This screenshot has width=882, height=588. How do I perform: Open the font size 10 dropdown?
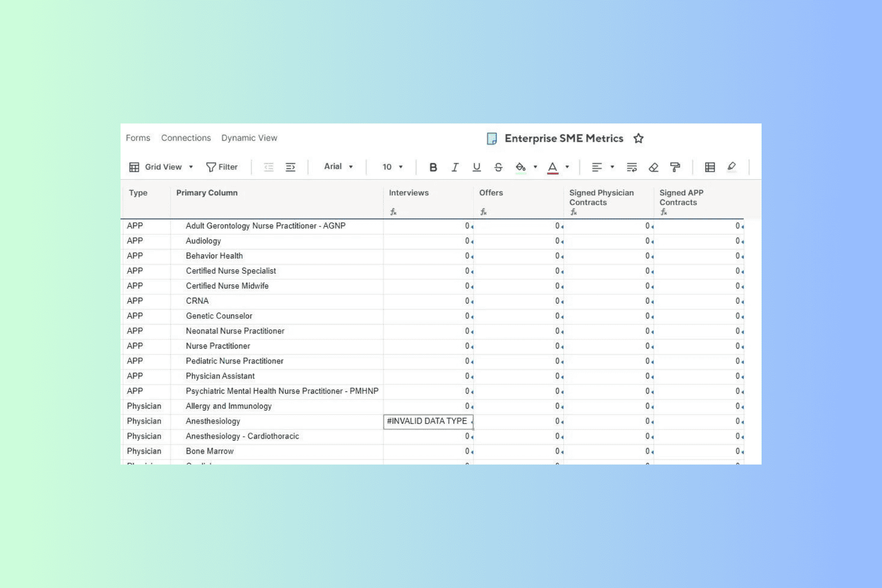(393, 167)
